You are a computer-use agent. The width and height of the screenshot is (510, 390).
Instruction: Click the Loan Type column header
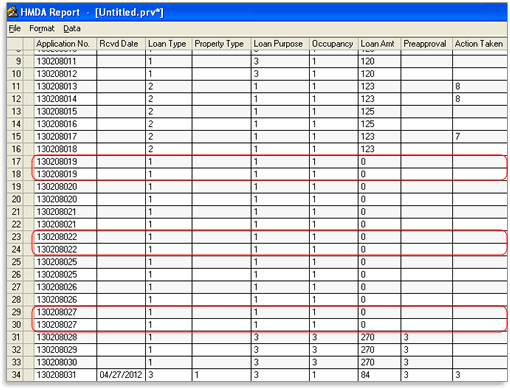(x=169, y=44)
